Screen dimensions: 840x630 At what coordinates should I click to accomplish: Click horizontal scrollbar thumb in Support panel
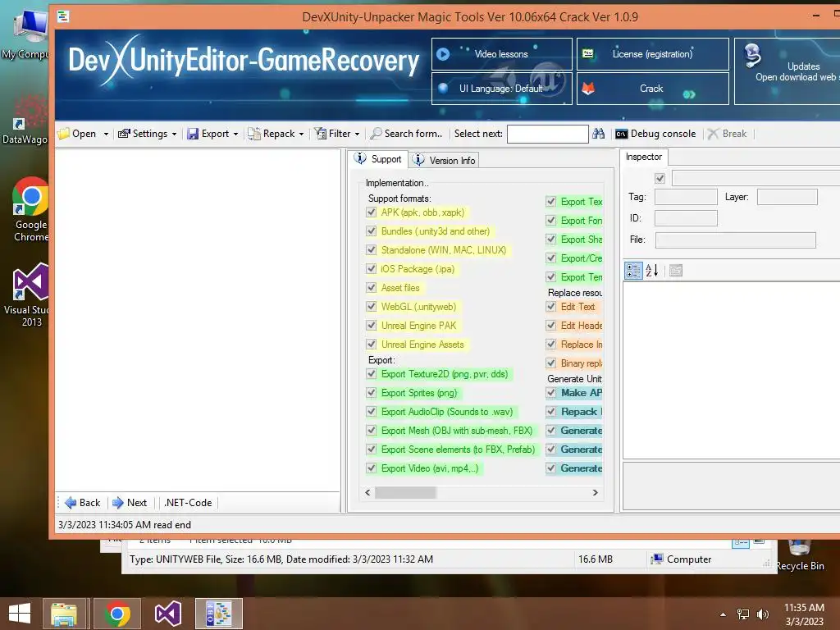[405, 492]
